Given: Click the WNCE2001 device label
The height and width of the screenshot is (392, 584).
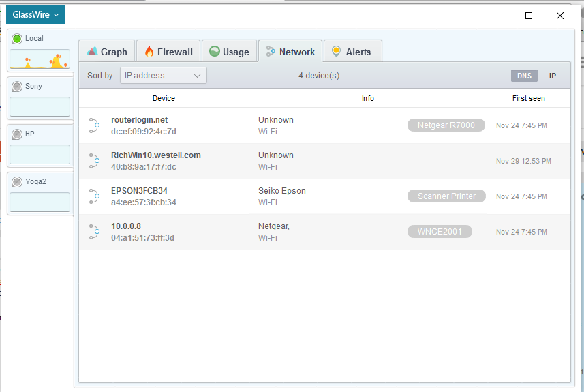Looking at the screenshot, I should [x=440, y=232].
